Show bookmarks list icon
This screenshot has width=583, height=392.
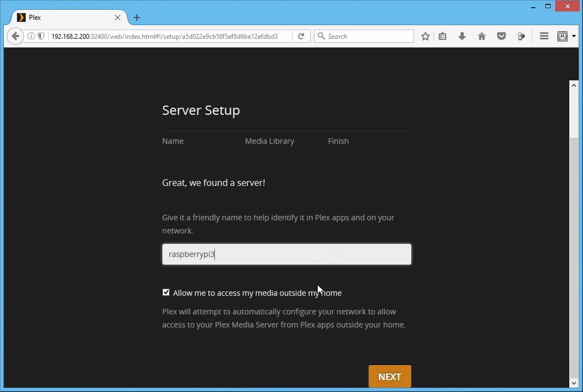442,36
